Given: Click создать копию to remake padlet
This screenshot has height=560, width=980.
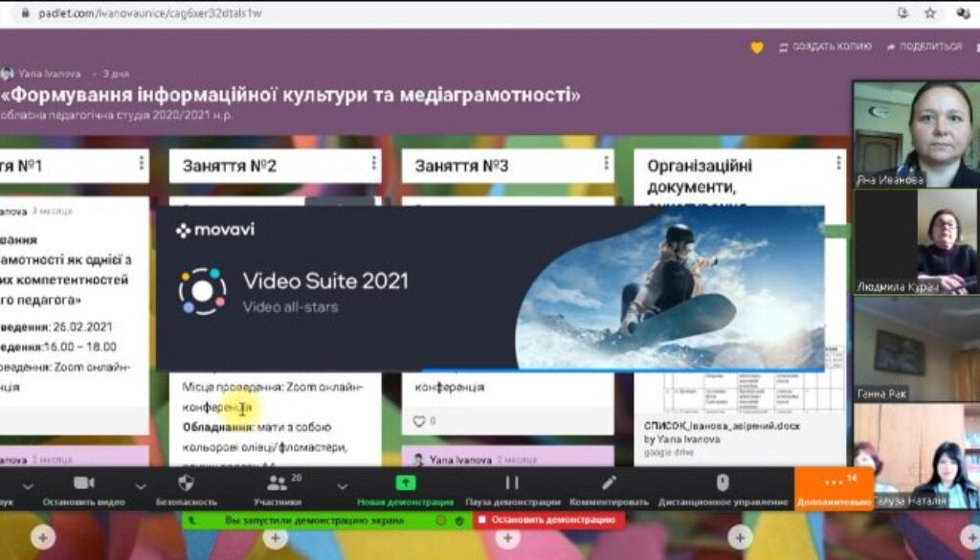Looking at the screenshot, I should pyautogui.click(x=825, y=47).
